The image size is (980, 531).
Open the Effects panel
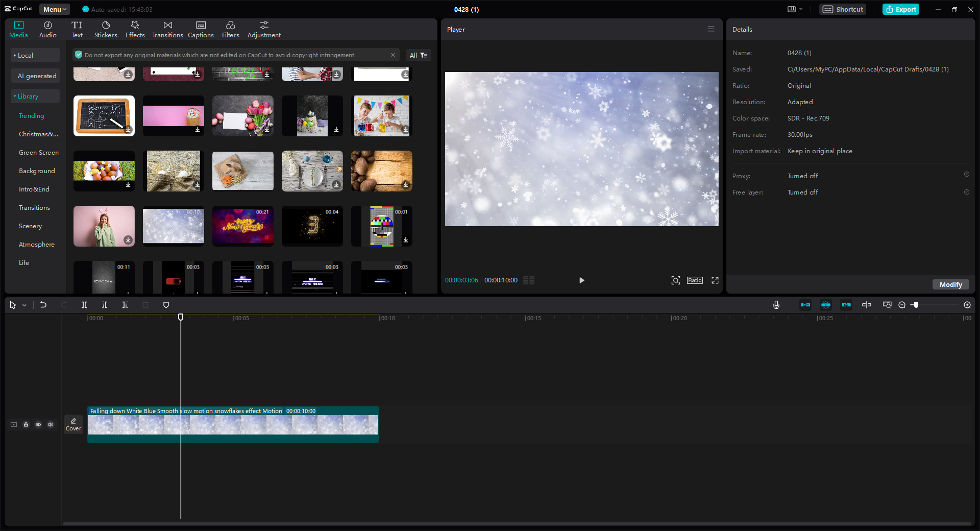point(135,29)
